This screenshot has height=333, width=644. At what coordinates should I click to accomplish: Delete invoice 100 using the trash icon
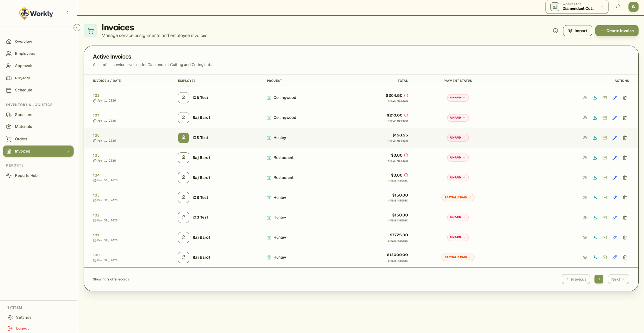click(625, 257)
